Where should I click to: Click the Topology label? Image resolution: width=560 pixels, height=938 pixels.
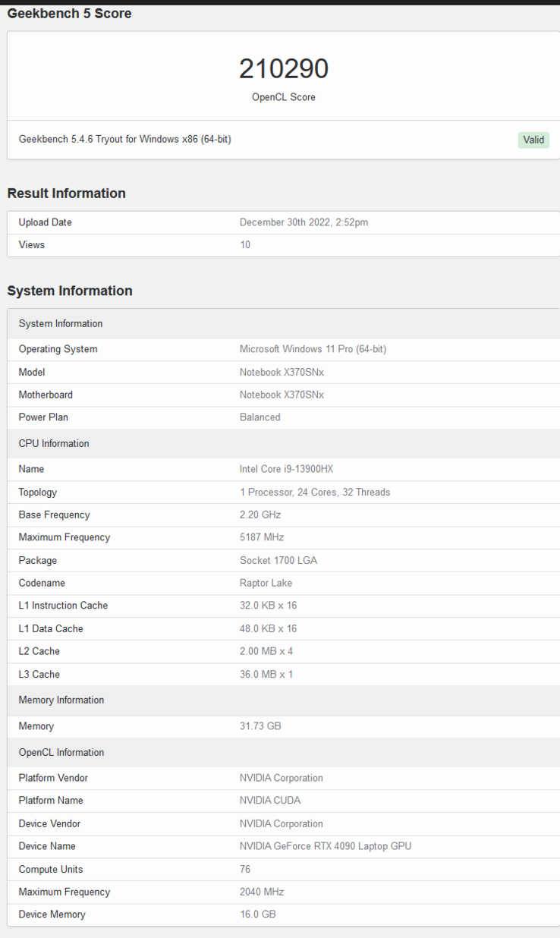point(38,492)
